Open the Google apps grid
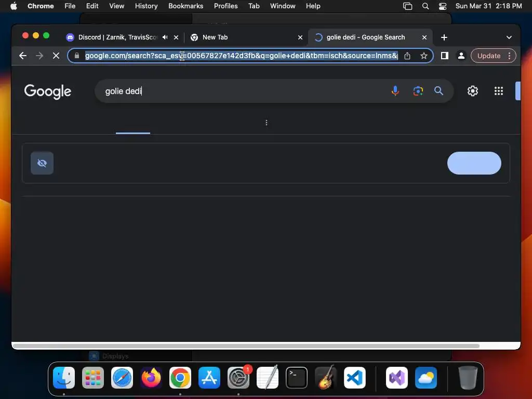This screenshot has width=532, height=399. (x=498, y=91)
